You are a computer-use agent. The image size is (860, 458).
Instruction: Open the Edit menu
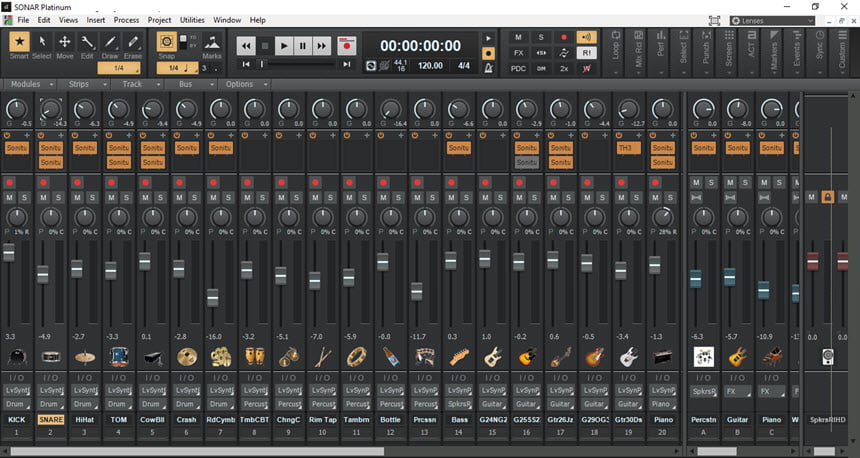click(44, 20)
